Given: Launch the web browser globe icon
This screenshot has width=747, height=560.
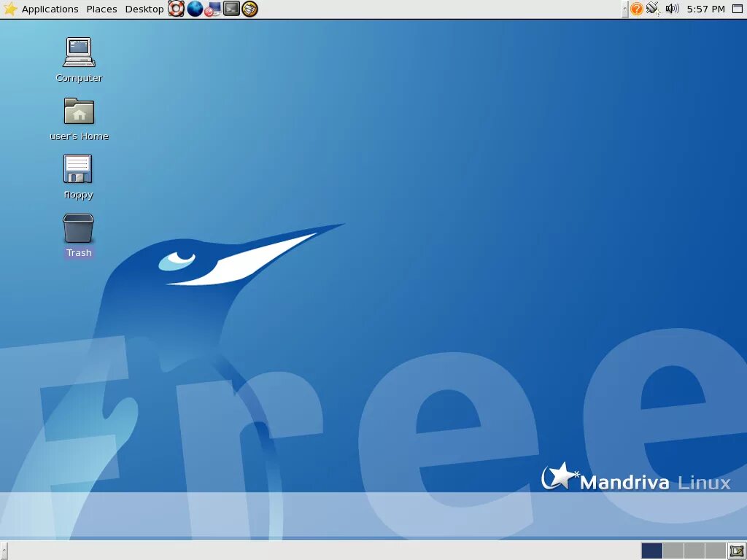Looking at the screenshot, I should click(x=195, y=9).
